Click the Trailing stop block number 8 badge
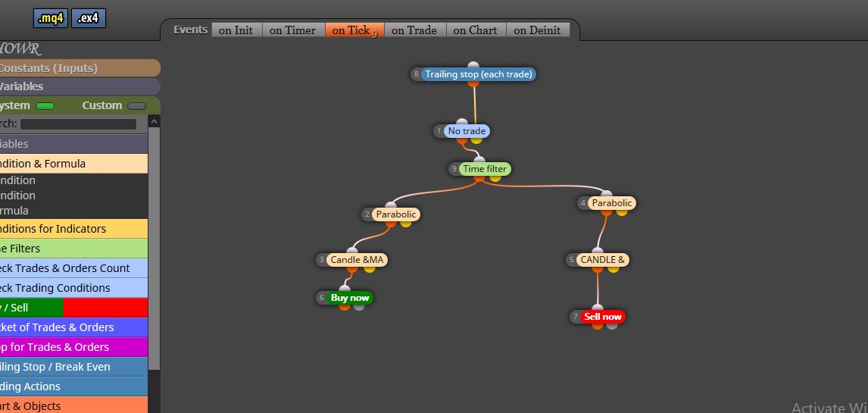 click(x=417, y=74)
